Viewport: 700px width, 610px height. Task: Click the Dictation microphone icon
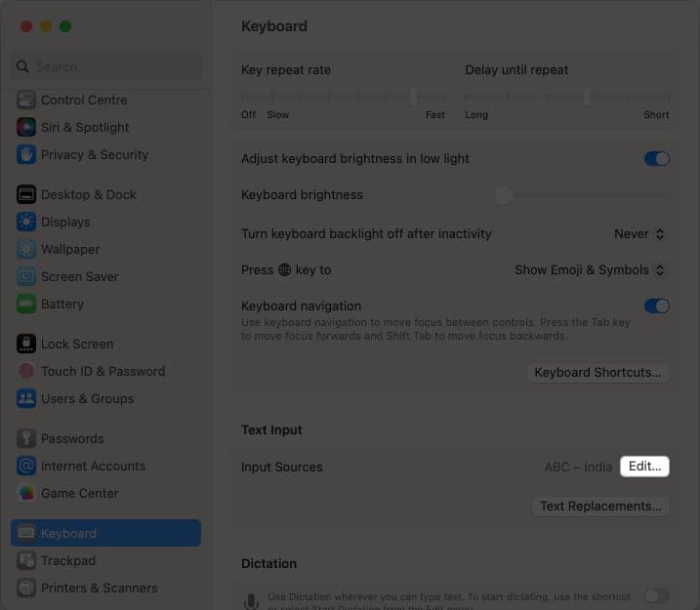[x=251, y=601]
